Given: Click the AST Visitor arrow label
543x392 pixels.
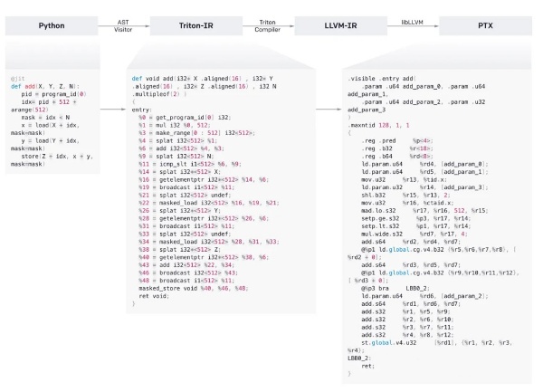Looking at the screenshot, I should tap(123, 26).
